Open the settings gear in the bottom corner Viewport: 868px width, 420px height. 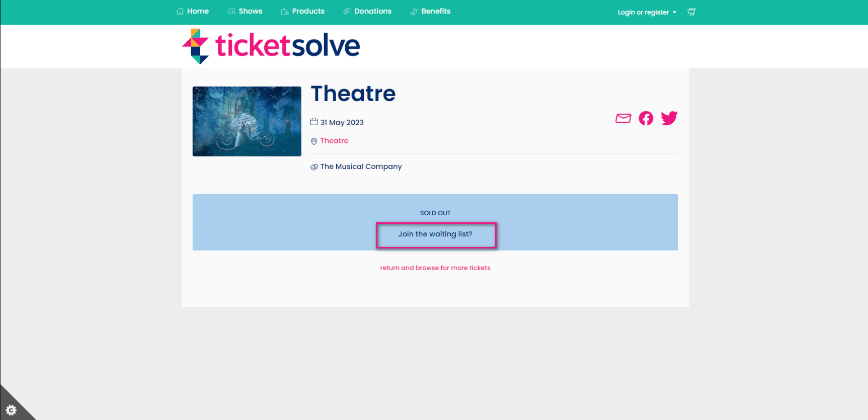click(x=11, y=411)
